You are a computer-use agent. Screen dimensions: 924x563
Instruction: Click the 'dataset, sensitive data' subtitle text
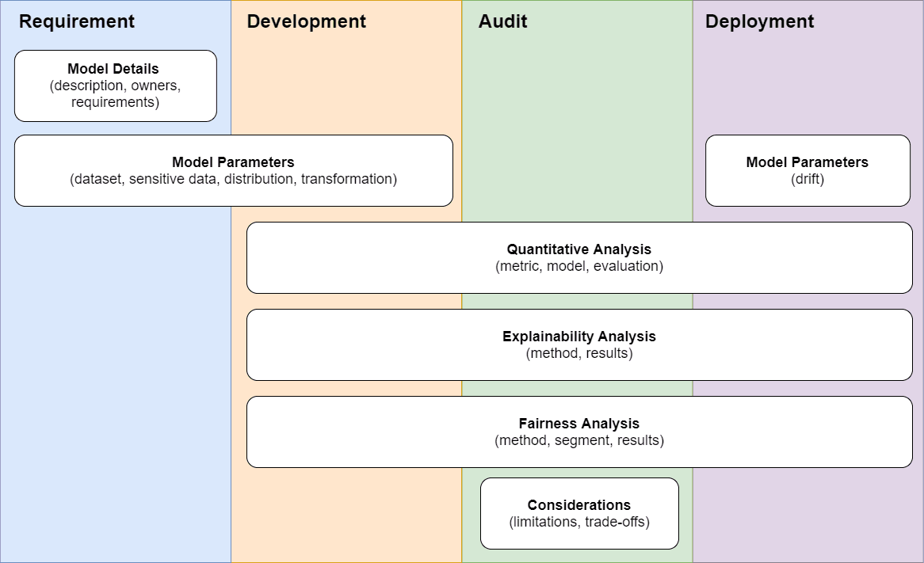pos(233,179)
